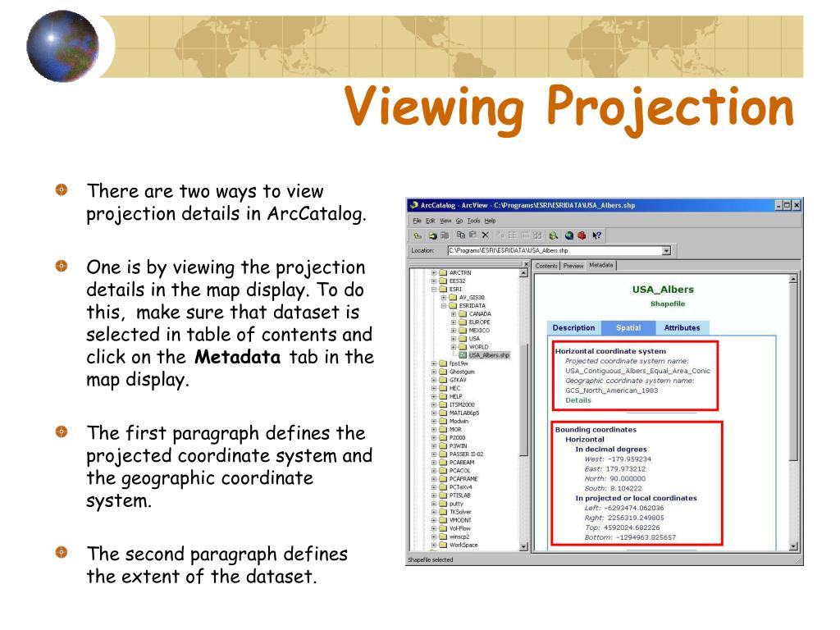Image resolution: width=840 pixels, height=630 pixels.
Task: Click the What's This help pointer icon
Action: pyautogui.click(x=597, y=235)
